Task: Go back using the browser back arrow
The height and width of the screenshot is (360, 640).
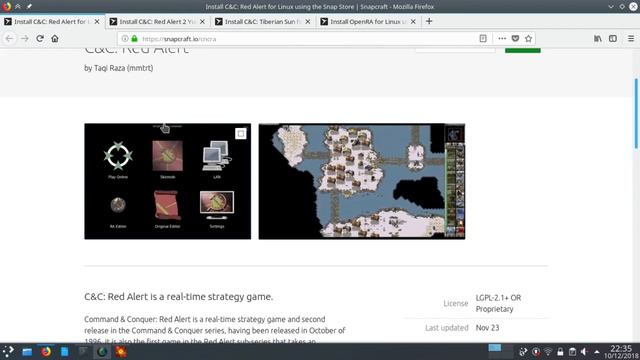Action: pyautogui.click(x=9, y=39)
